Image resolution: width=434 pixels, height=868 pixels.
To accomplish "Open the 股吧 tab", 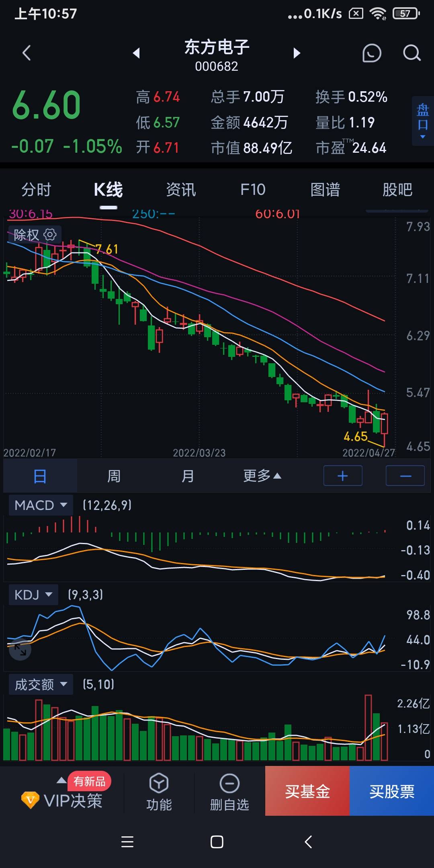I will pos(397,190).
